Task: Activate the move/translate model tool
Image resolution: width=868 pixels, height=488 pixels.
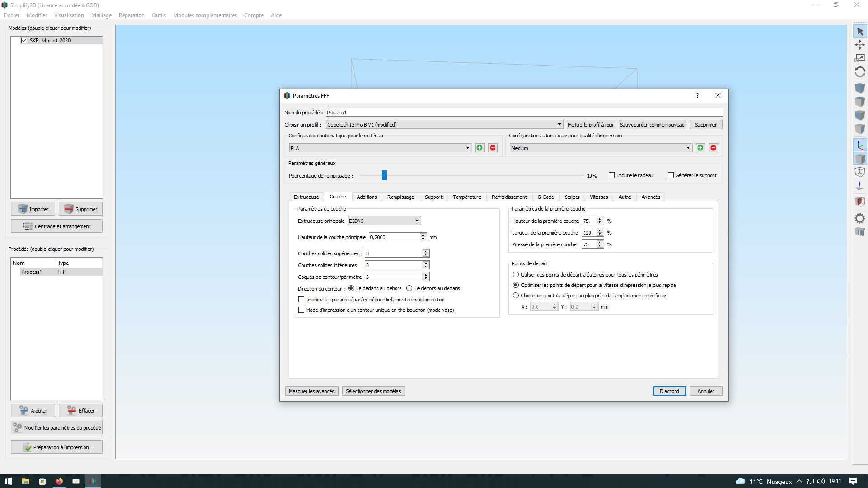Action: coord(860,45)
